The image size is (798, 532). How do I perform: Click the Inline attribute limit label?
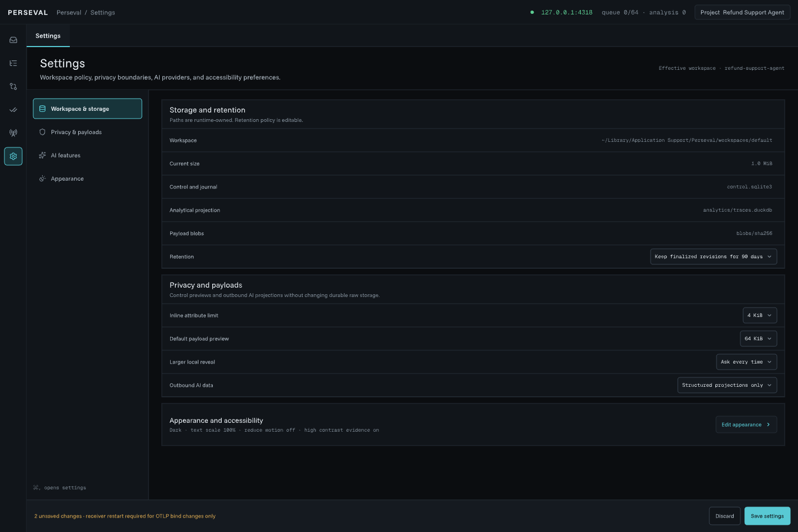point(194,315)
